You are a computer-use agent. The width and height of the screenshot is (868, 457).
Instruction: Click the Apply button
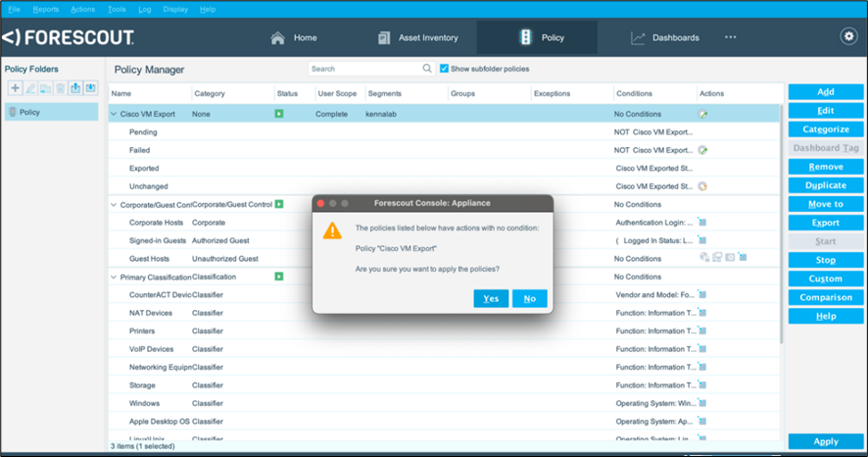point(825,441)
